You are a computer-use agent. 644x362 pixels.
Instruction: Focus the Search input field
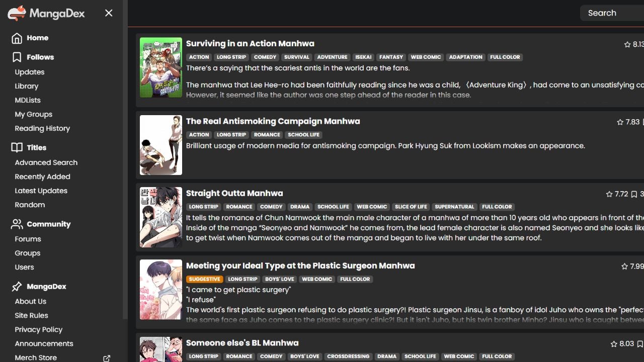pyautogui.click(x=612, y=13)
